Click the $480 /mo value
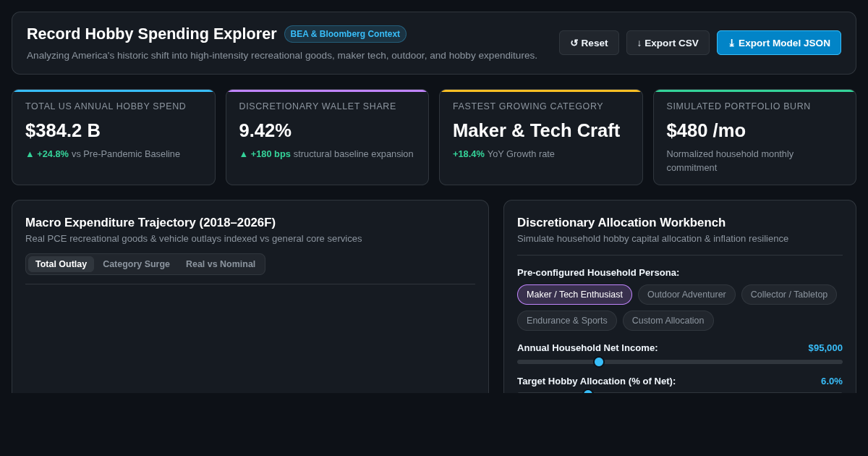This screenshot has width=868, height=456. tap(706, 130)
